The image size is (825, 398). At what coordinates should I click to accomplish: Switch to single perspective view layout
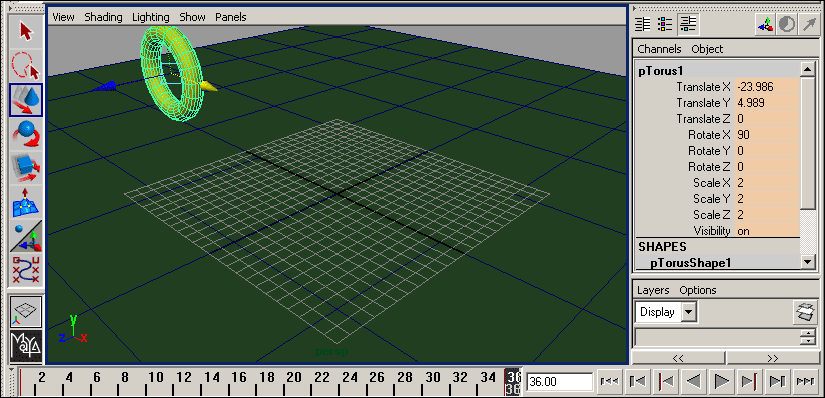[25, 311]
